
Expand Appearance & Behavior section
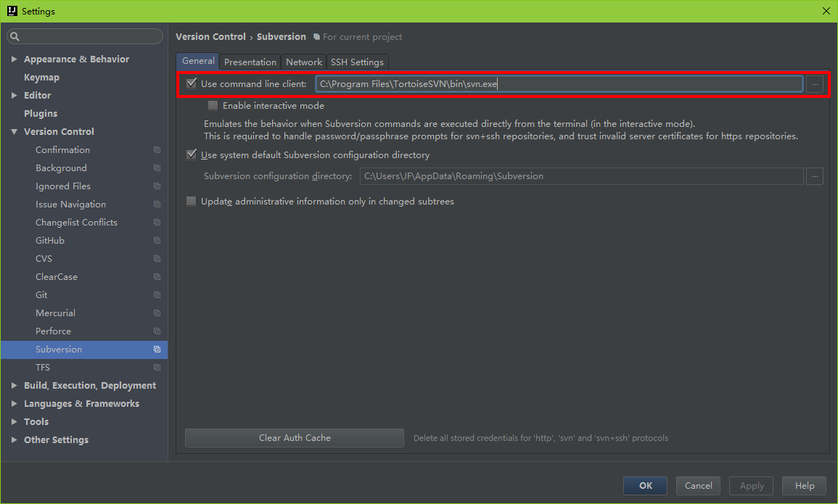(15, 59)
